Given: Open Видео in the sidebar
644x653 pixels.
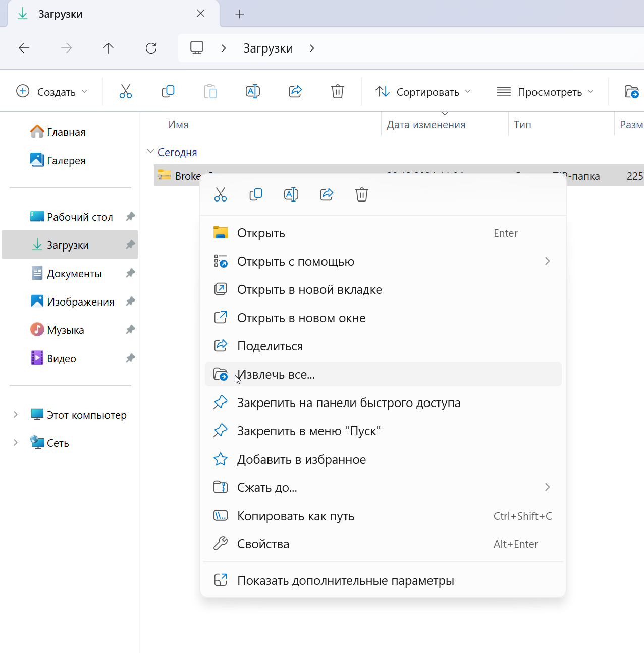Looking at the screenshot, I should coord(70,358).
